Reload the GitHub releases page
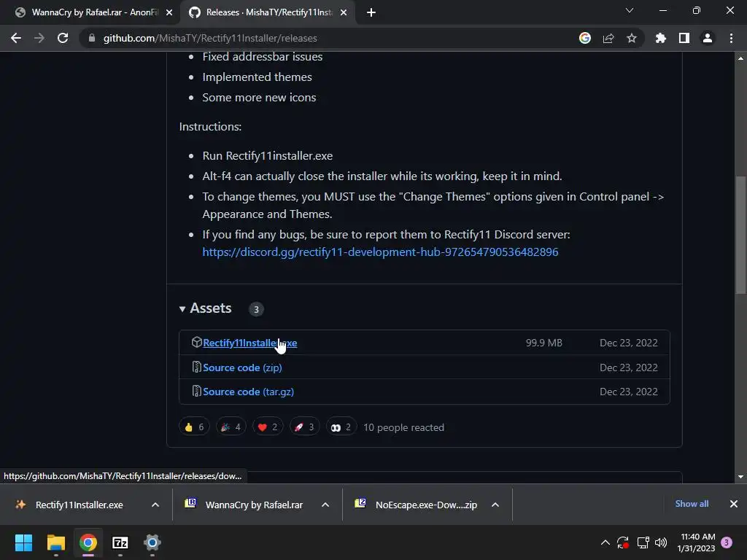The width and height of the screenshot is (747, 560). (63, 38)
